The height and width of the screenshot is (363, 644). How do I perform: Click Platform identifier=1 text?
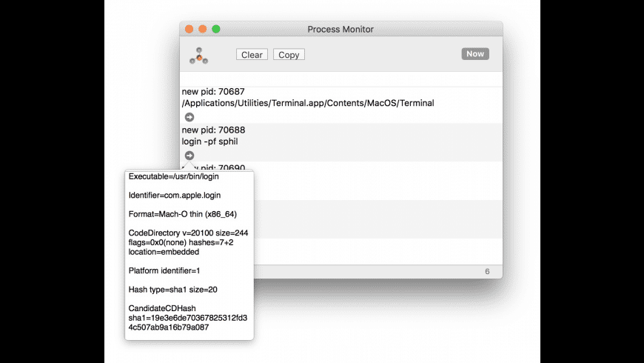(164, 270)
